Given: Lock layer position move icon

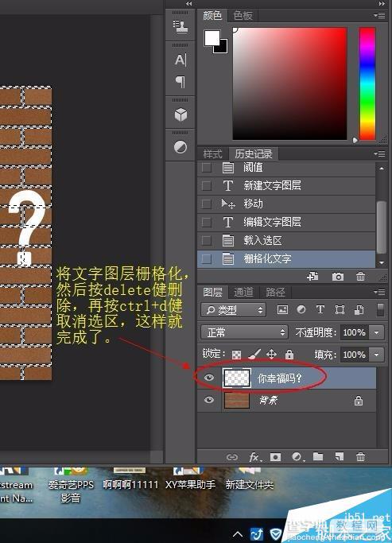Looking at the screenshot, I should (x=271, y=354).
